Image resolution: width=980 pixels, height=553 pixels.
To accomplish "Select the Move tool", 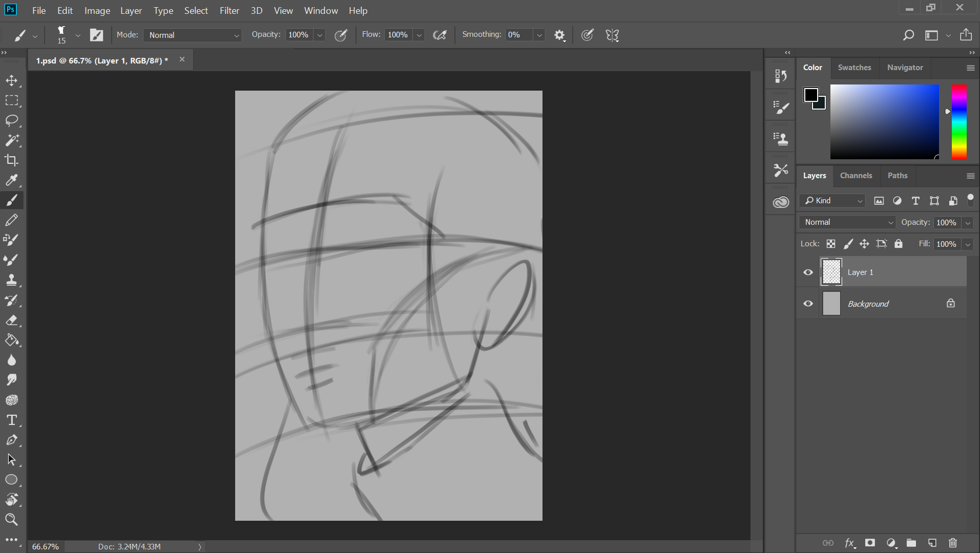I will (11, 80).
